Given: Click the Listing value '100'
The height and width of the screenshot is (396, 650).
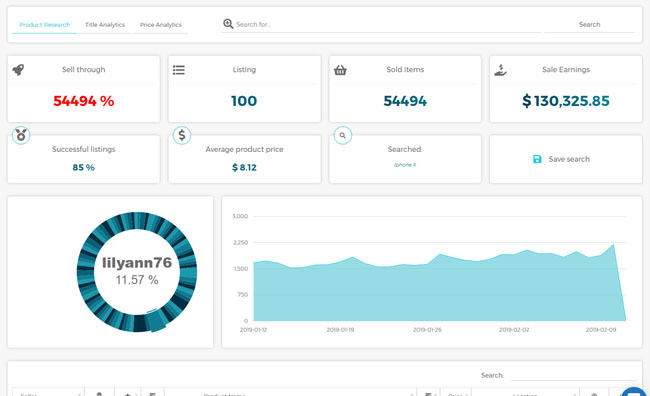Looking at the screenshot, I should click(244, 101).
